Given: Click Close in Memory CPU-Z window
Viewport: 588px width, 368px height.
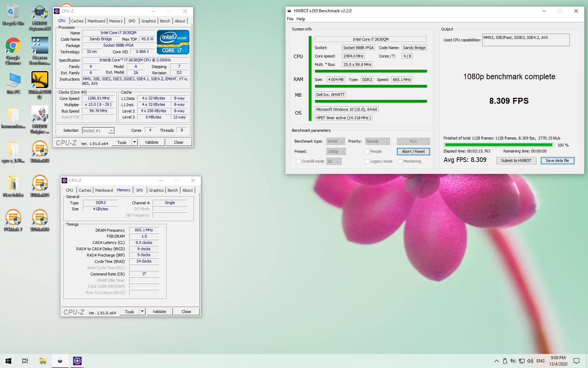Looking at the screenshot, I should [x=186, y=312].
